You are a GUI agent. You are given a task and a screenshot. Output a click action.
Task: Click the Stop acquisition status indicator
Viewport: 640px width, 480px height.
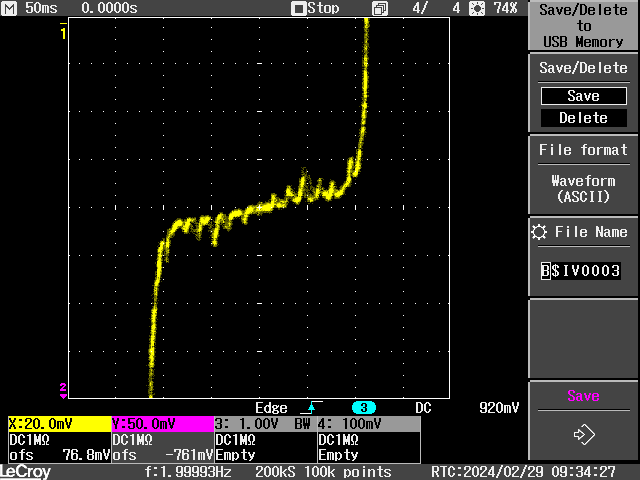315,8
